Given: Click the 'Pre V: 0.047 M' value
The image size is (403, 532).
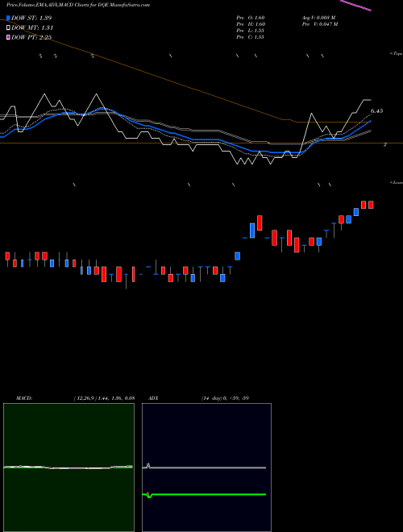Looking at the screenshot, I should [320, 24].
